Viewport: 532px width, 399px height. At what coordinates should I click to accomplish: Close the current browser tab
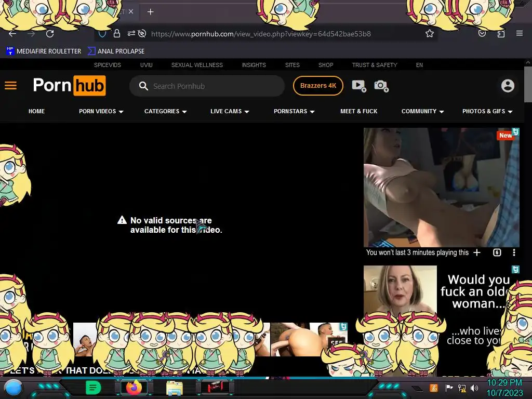131,11
